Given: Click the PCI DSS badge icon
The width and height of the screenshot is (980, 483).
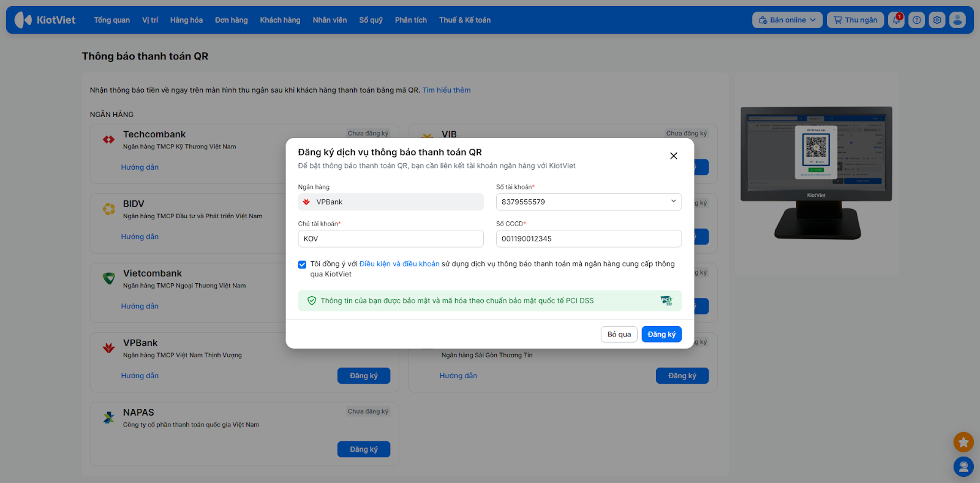Looking at the screenshot, I should 666,300.
